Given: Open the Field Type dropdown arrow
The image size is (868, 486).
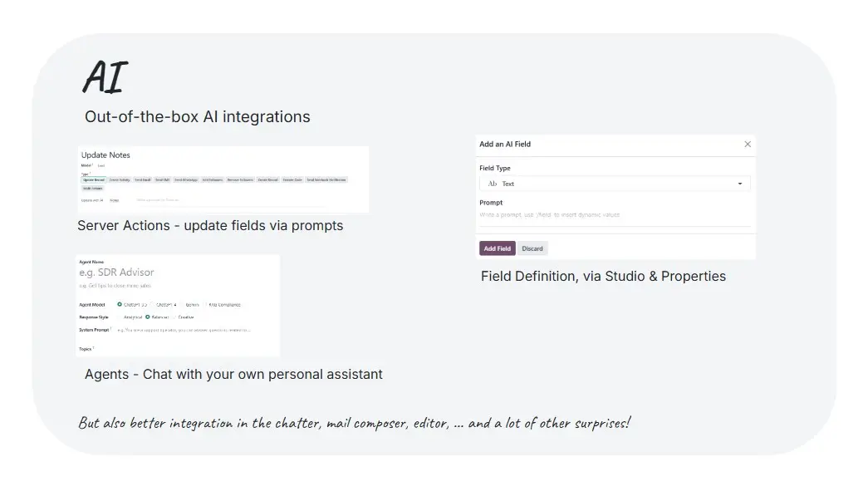Looking at the screenshot, I should click(x=739, y=184).
